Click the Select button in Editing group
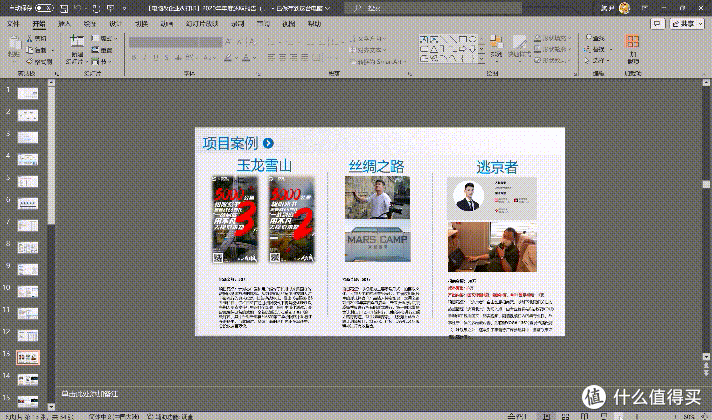Screen dimensions: 712x420 point(597,60)
